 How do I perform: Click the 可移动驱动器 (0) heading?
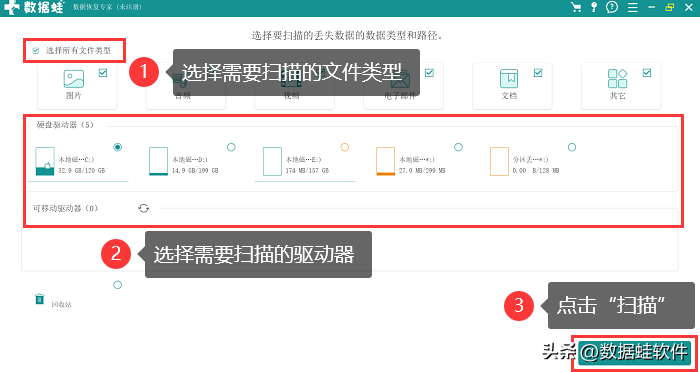(66, 209)
